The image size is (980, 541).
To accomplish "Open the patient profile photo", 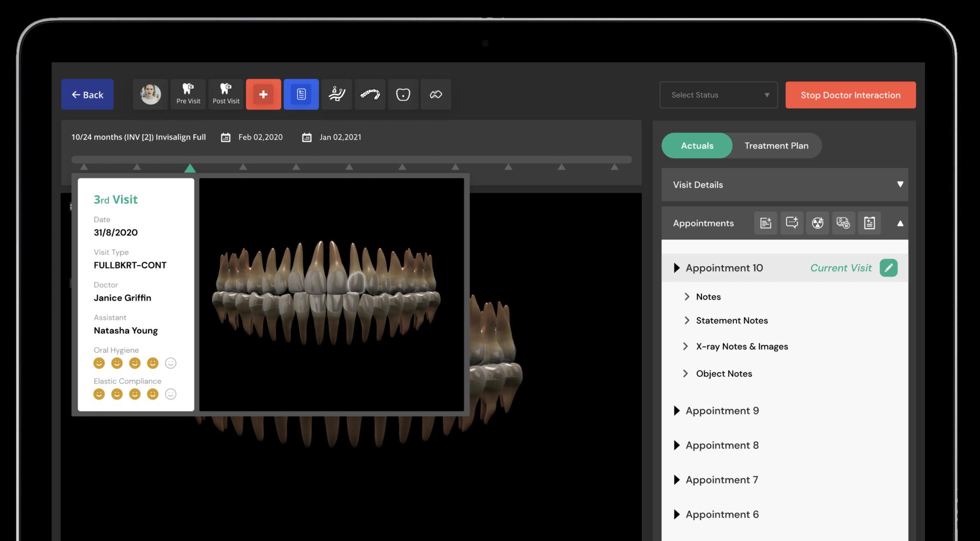I will [x=150, y=94].
